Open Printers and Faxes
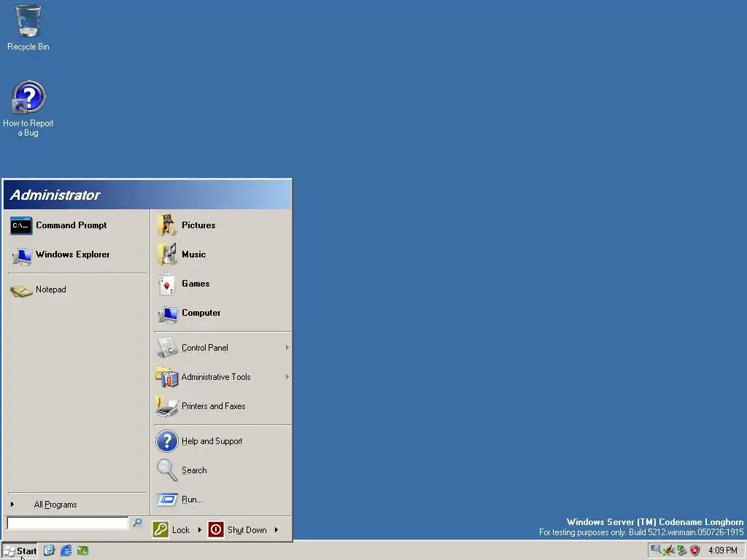 click(x=222, y=406)
